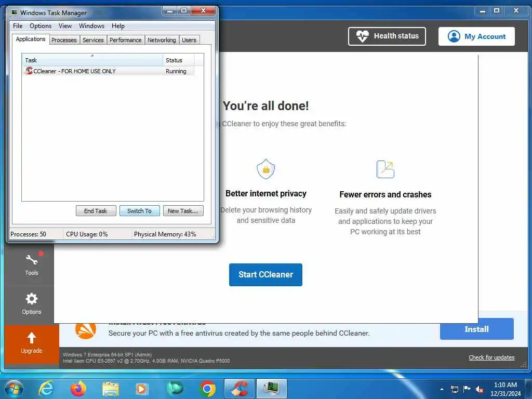Switch to CCleaner via its taskbar button

[x=240, y=389]
